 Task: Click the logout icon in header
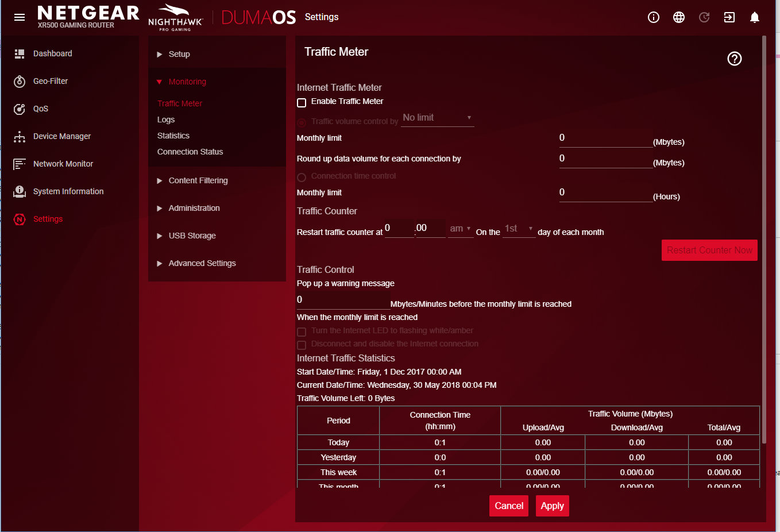(x=729, y=17)
